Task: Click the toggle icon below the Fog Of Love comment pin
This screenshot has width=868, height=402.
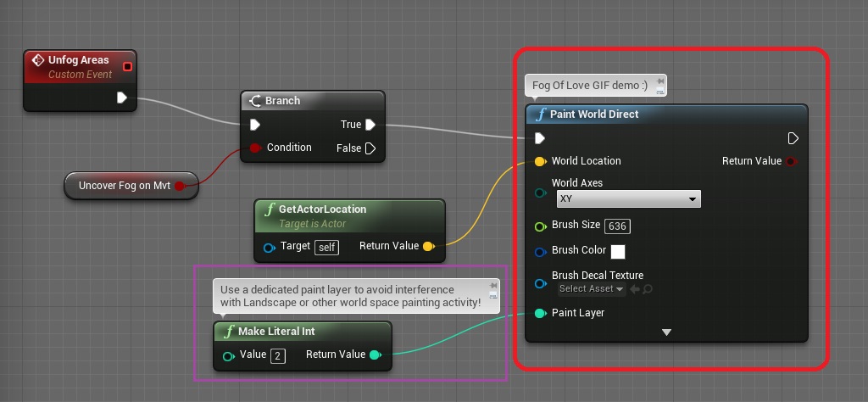Action: [659, 90]
